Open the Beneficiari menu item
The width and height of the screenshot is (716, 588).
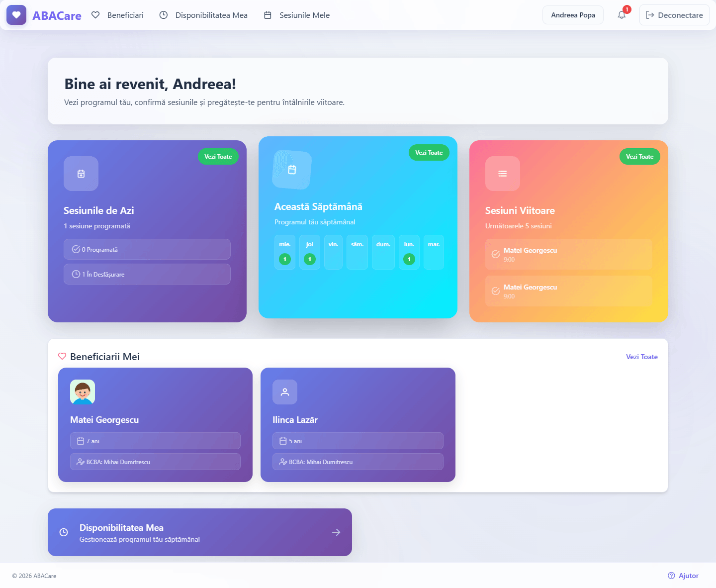(117, 15)
